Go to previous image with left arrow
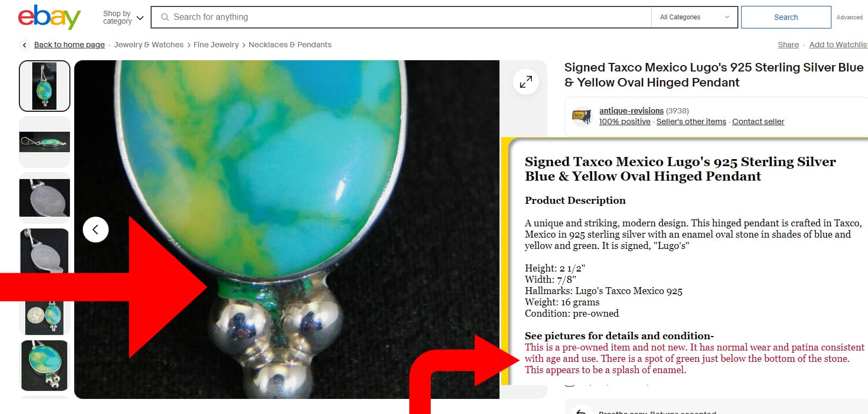This screenshot has width=868, height=414. [96, 230]
